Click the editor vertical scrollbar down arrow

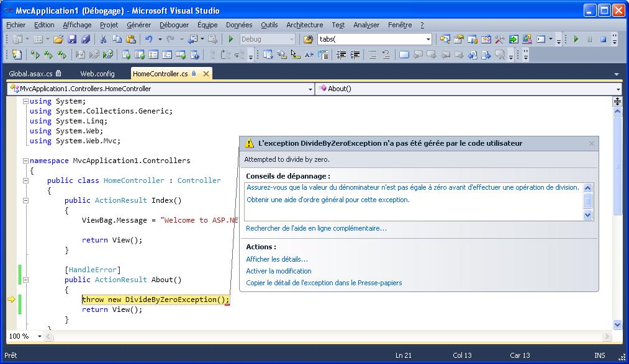click(x=617, y=325)
